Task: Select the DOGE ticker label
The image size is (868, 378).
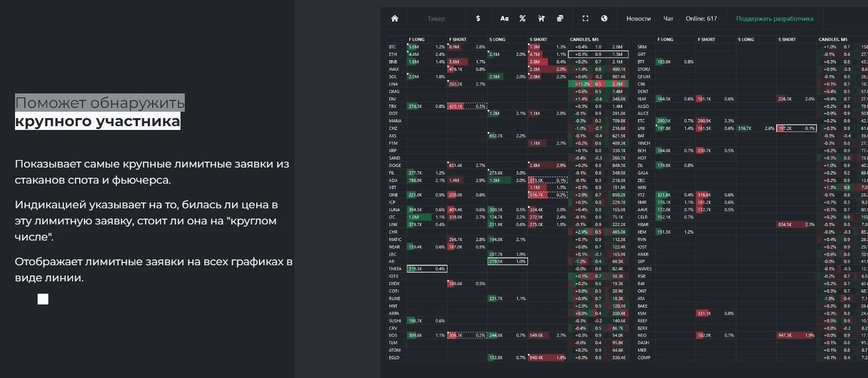Action: [395, 165]
